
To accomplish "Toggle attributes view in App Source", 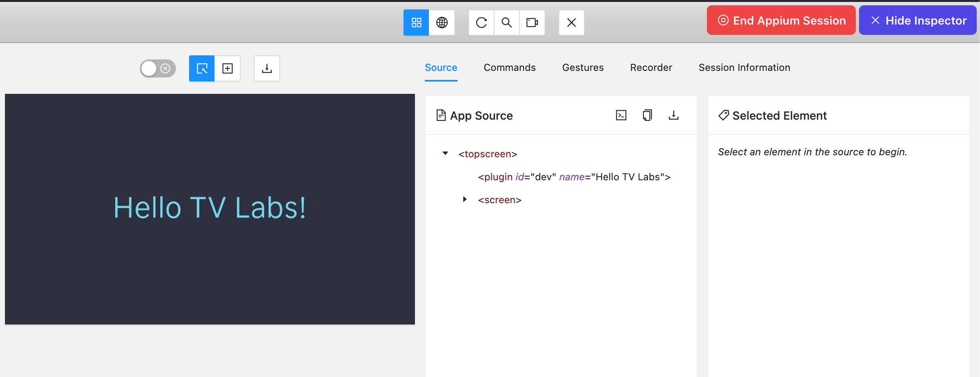I will click(621, 116).
